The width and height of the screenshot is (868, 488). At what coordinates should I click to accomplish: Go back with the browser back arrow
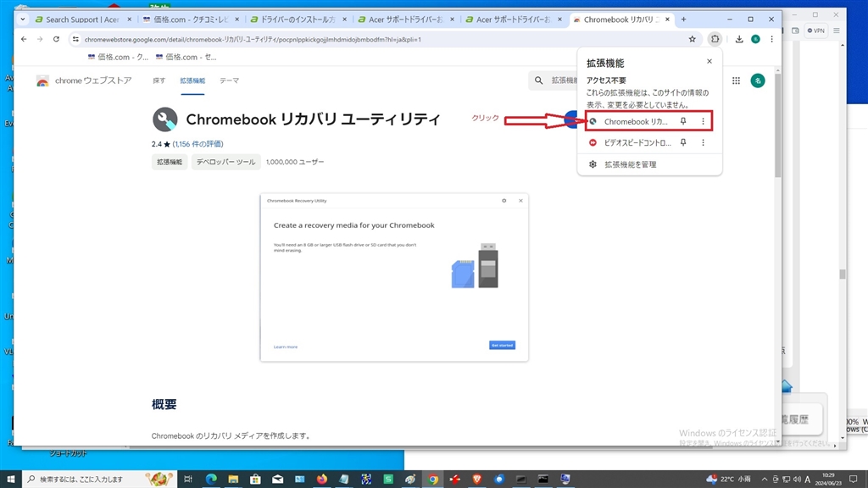(24, 39)
